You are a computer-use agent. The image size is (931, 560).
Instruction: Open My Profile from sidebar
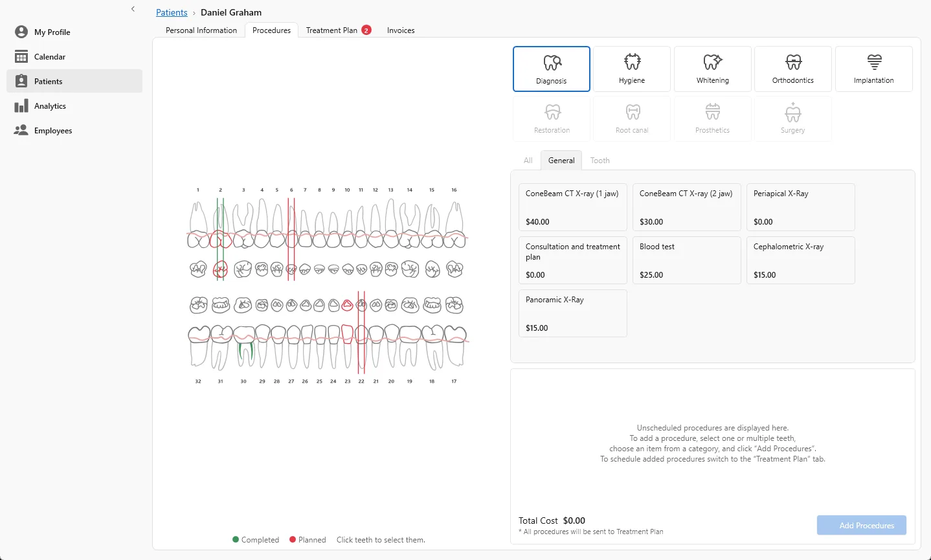click(74, 32)
